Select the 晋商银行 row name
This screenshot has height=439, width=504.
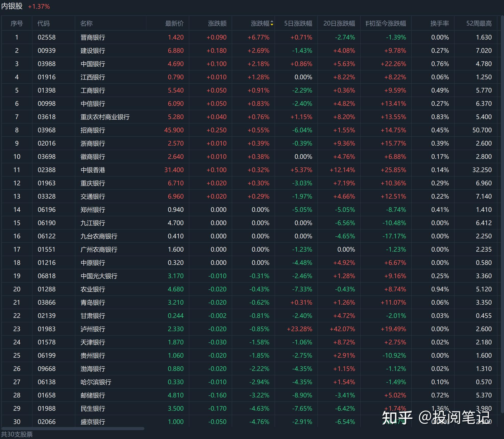(x=93, y=37)
